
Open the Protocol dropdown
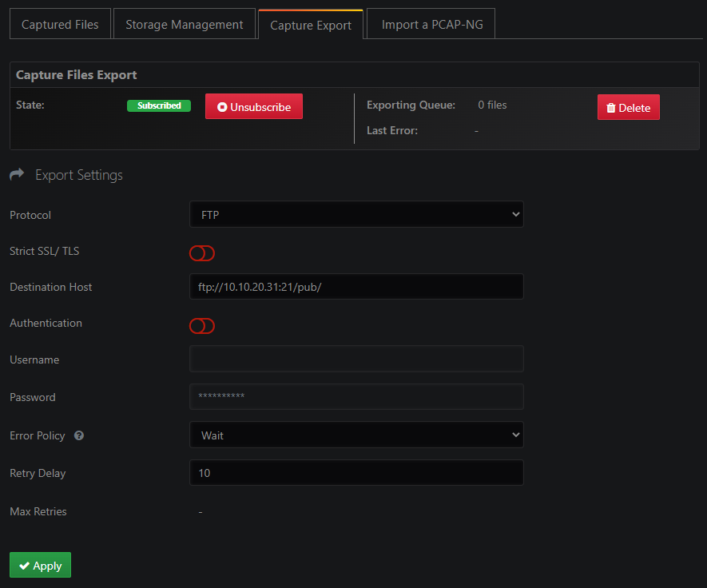click(x=355, y=214)
